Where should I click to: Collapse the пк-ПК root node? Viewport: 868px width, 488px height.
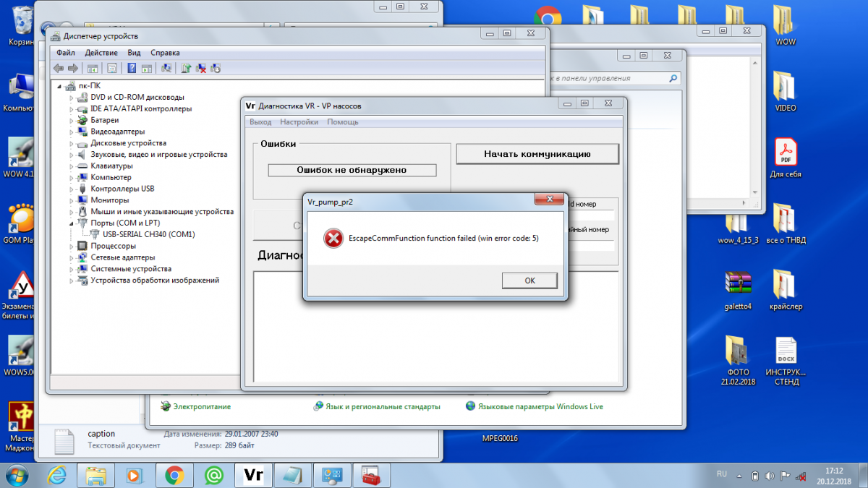(x=60, y=85)
